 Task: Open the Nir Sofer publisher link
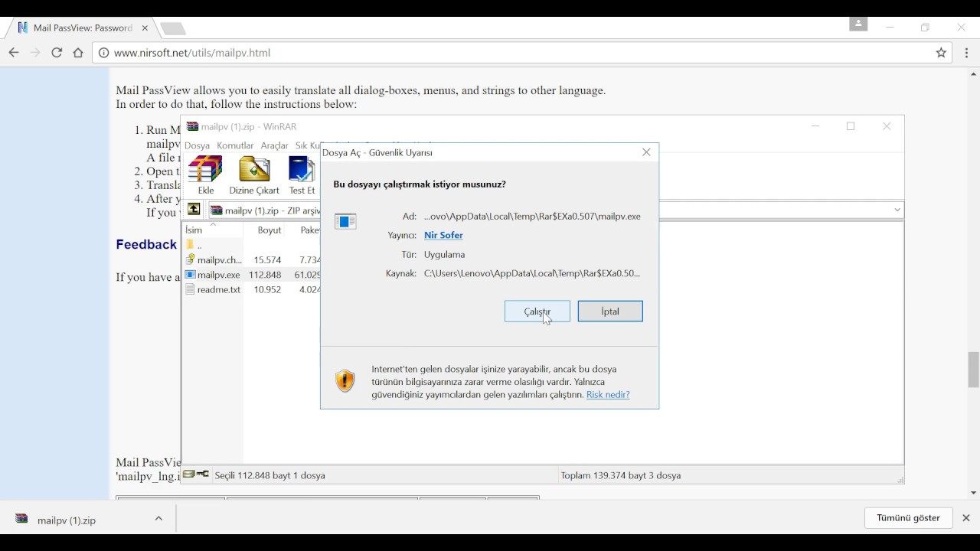click(x=443, y=235)
